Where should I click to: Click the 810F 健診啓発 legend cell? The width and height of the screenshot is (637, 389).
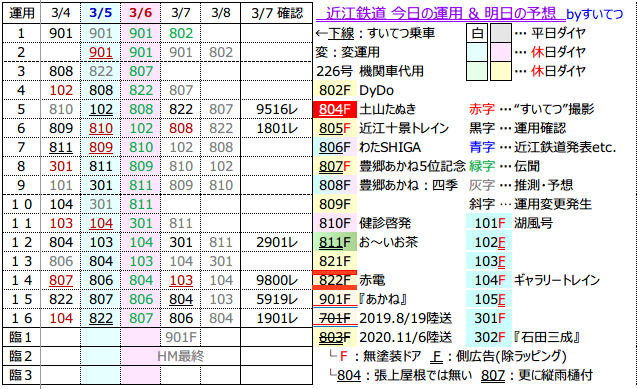(x=335, y=223)
